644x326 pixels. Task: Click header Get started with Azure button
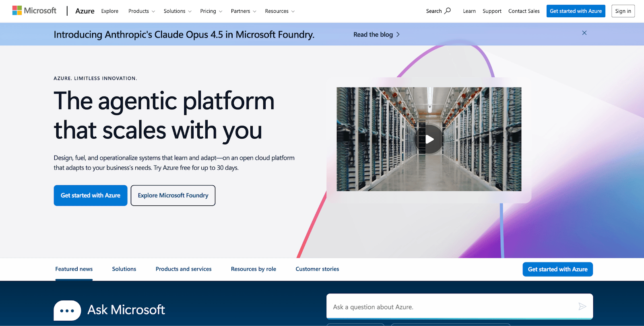point(576,11)
